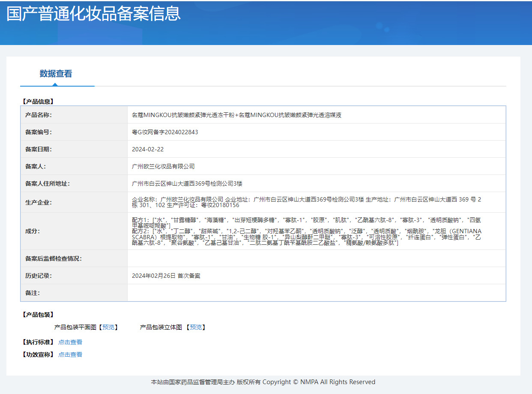Click the page title 国产普通化妆品备案信息
The width and height of the screenshot is (532, 394).
click(93, 13)
